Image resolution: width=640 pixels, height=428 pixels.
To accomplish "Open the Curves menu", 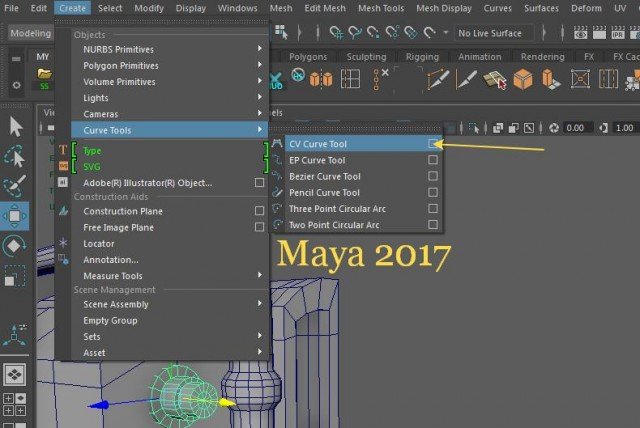I will (x=497, y=8).
